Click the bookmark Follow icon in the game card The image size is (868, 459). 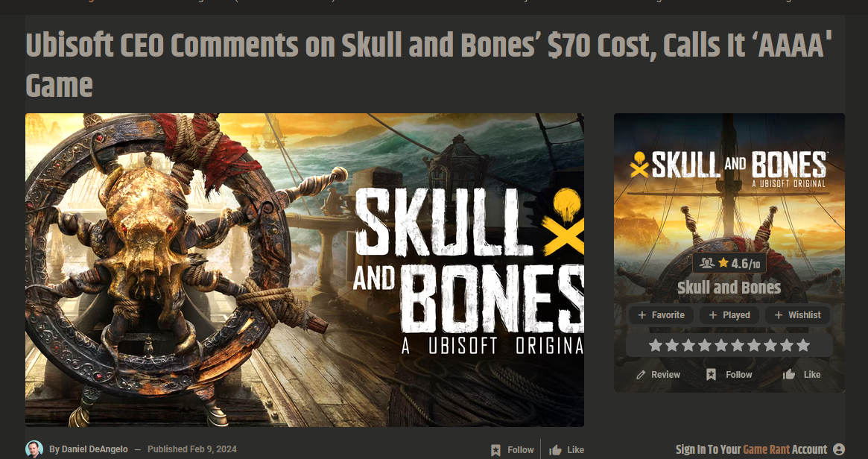pyautogui.click(x=712, y=375)
